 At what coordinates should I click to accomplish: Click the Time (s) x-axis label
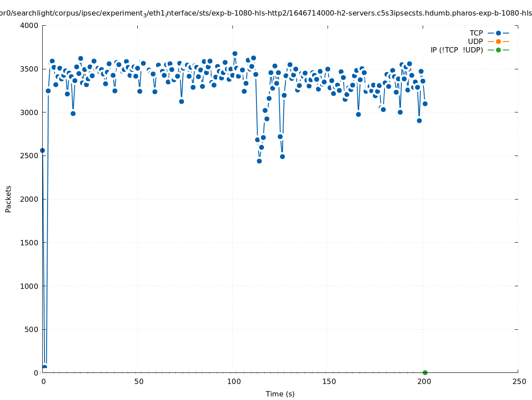[x=280, y=394]
